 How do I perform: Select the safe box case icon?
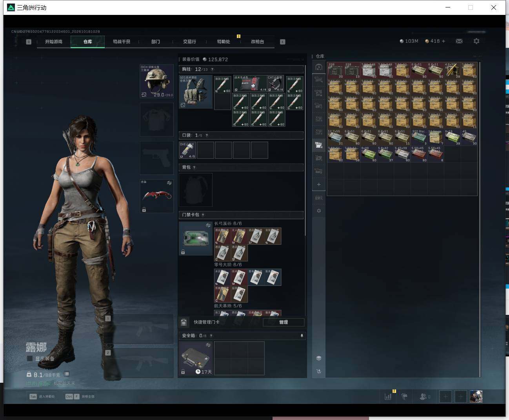point(196,358)
